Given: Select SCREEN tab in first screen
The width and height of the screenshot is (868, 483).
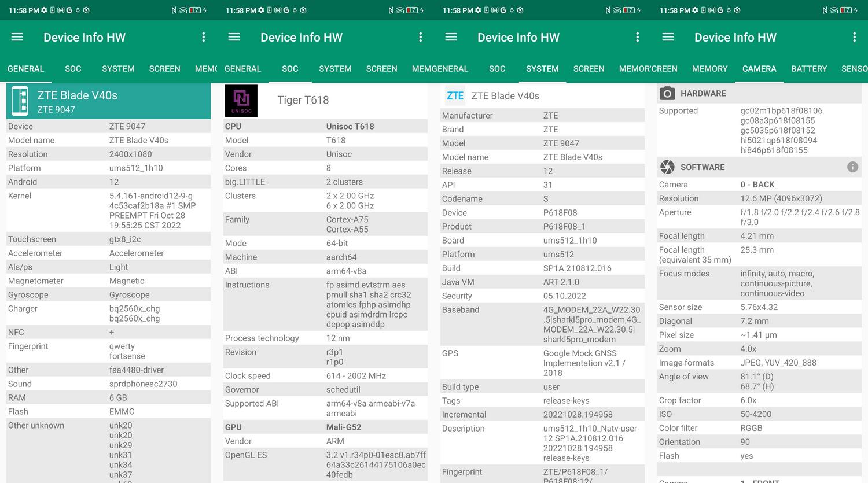Looking at the screenshot, I should pyautogui.click(x=165, y=68).
